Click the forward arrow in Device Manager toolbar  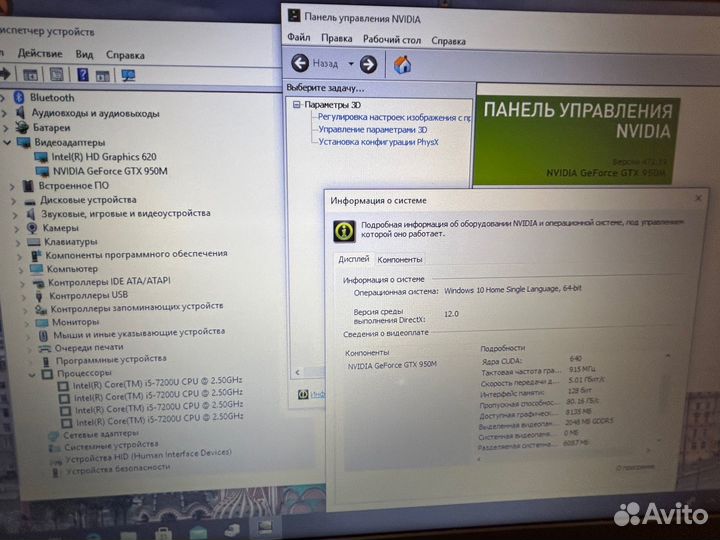pyautogui.click(x=5, y=73)
